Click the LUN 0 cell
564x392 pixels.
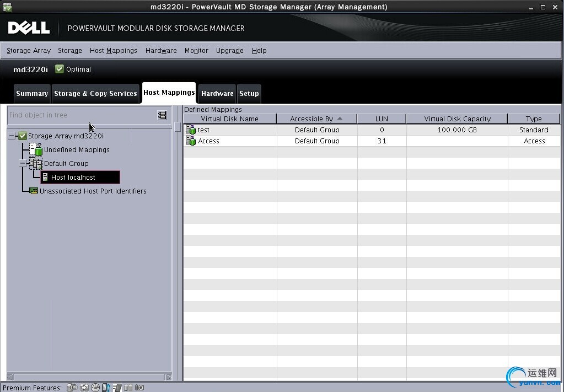click(x=382, y=130)
